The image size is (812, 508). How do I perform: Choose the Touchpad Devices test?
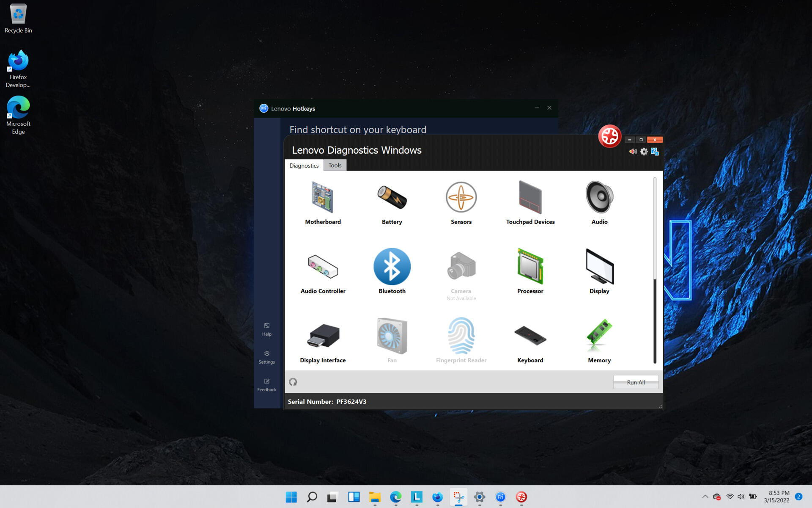530,197
